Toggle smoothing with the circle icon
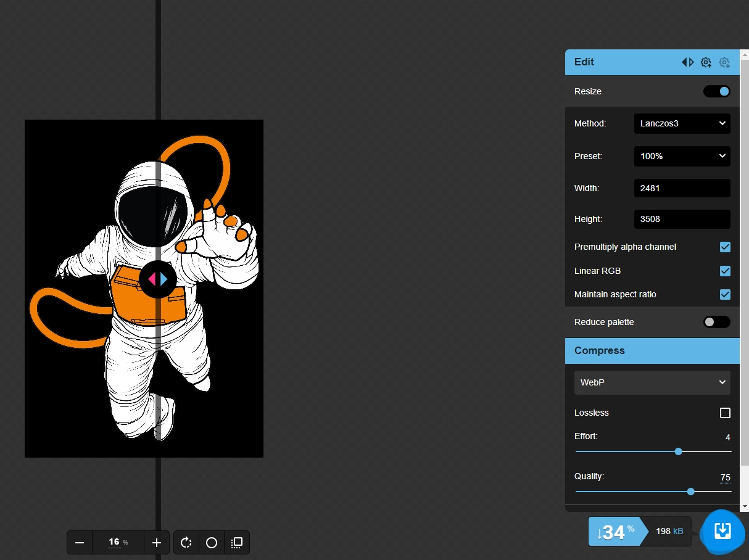Screen dimensions: 749x560 pyautogui.click(x=212, y=543)
